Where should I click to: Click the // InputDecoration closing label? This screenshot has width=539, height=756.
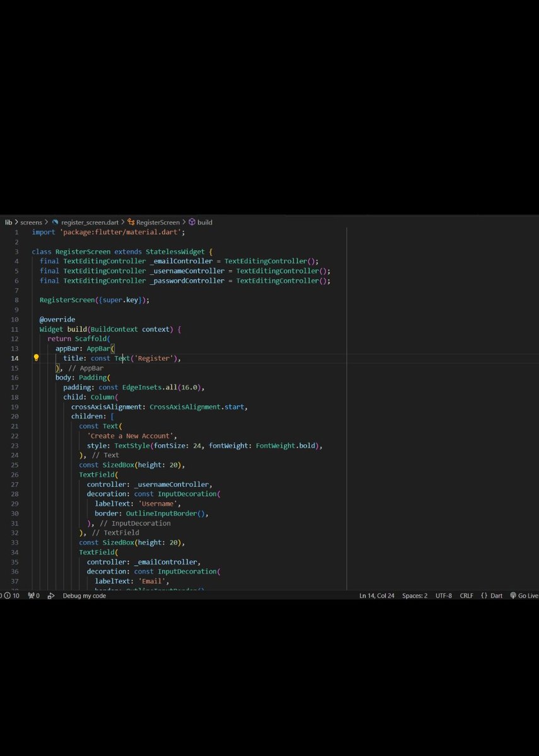pyautogui.click(x=135, y=523)
